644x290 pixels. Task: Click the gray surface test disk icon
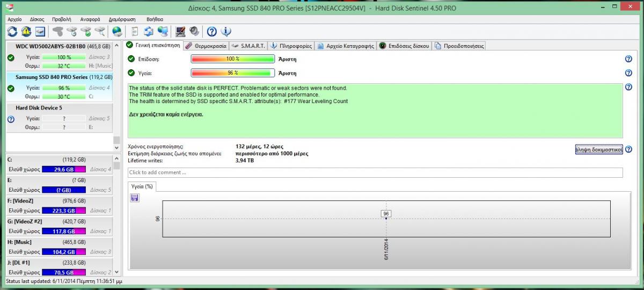point(58,31)
